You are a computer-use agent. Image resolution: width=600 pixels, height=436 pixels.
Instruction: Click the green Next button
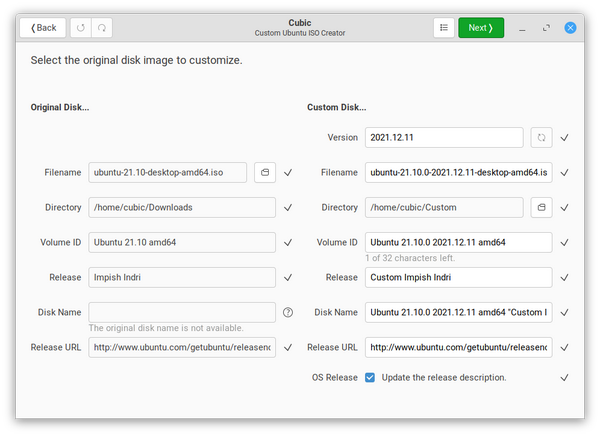[x=481, y=27]
